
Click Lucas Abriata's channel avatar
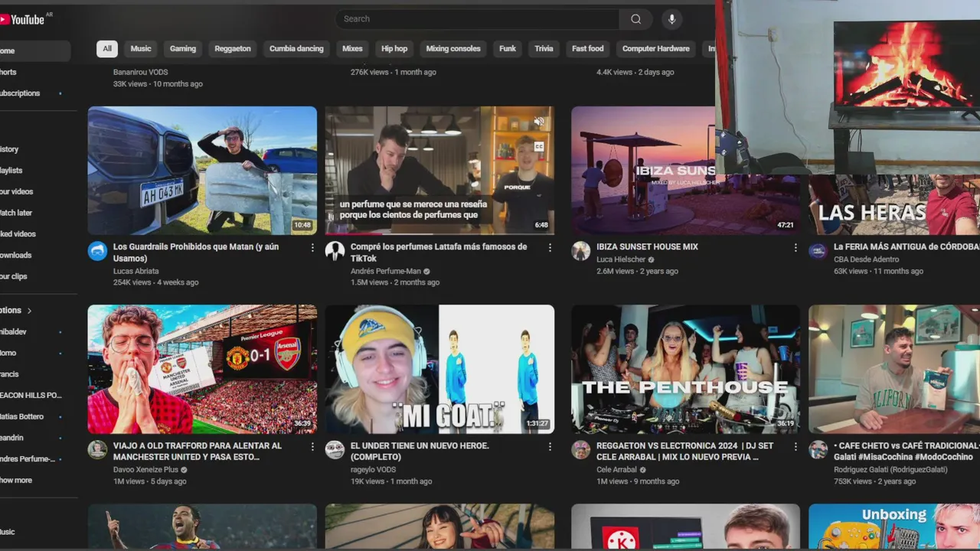tap(97, 251)
